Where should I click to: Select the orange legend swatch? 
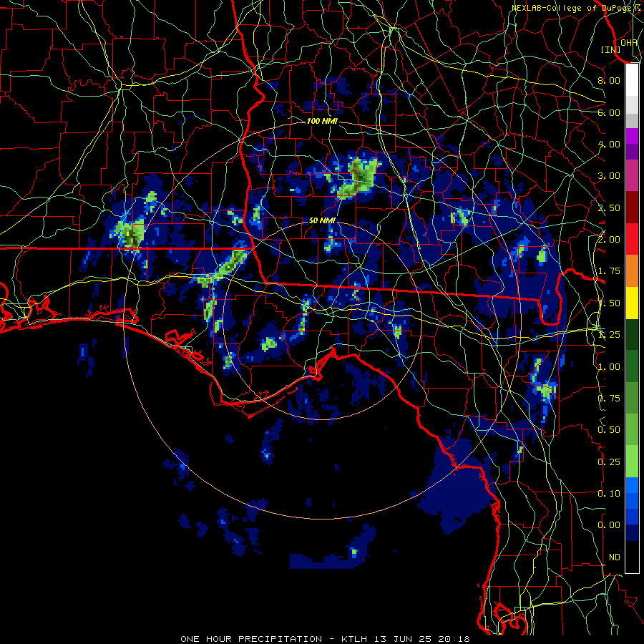coord(632,271)
